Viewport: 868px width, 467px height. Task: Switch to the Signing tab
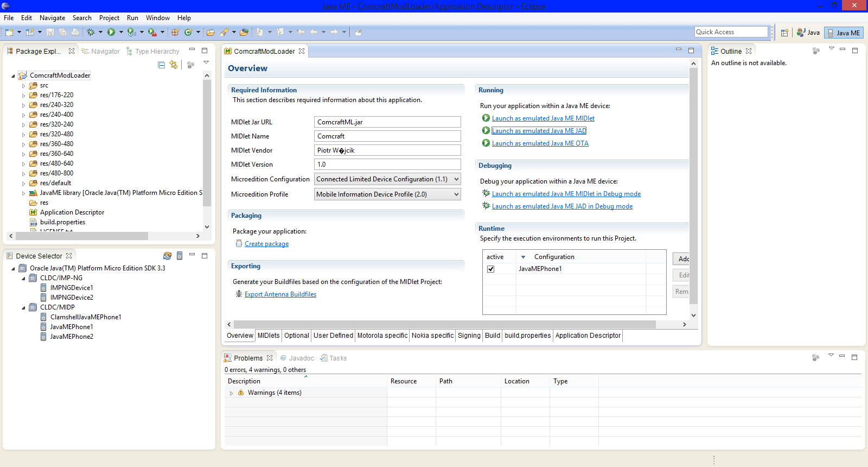pyautogui.click(x=469, y=336)
